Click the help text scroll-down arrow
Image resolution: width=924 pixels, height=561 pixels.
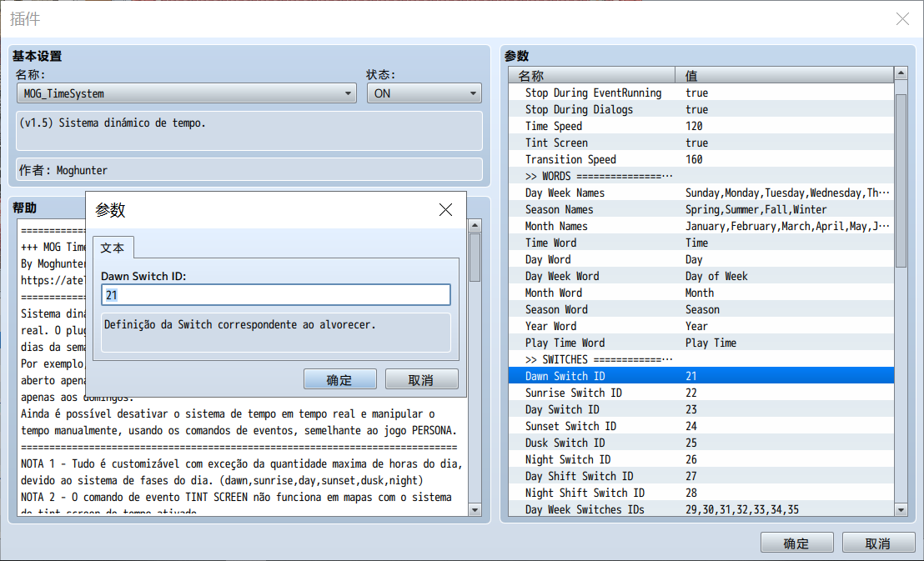(x=475, y=509)
